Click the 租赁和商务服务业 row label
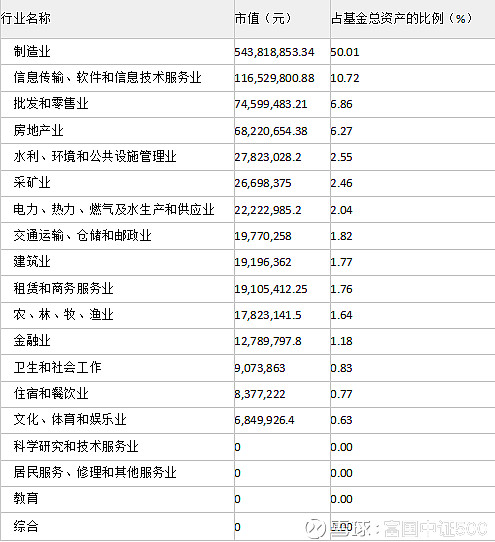The height and width of the screenshot is (542, 495). point(64,288)
